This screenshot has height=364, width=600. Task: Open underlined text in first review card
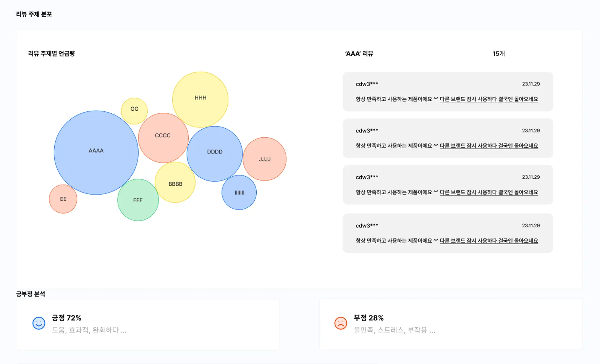(x=488, y=99)
